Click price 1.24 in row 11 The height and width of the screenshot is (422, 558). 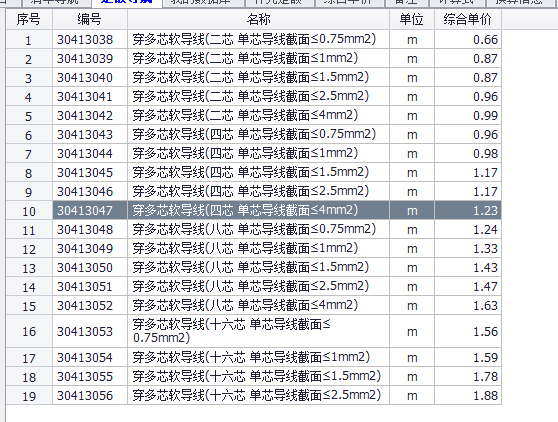pos(468,230)
